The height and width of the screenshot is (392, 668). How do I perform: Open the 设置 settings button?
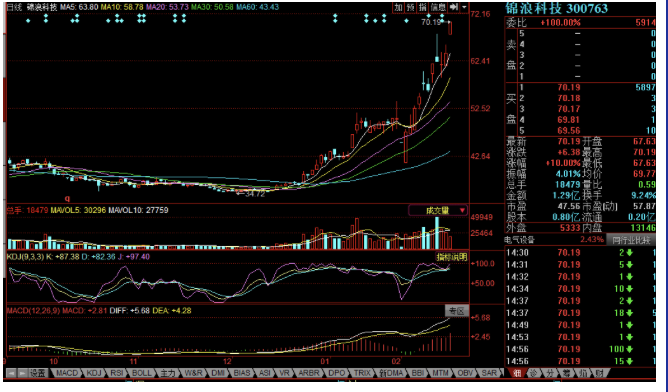coord(37,373)
